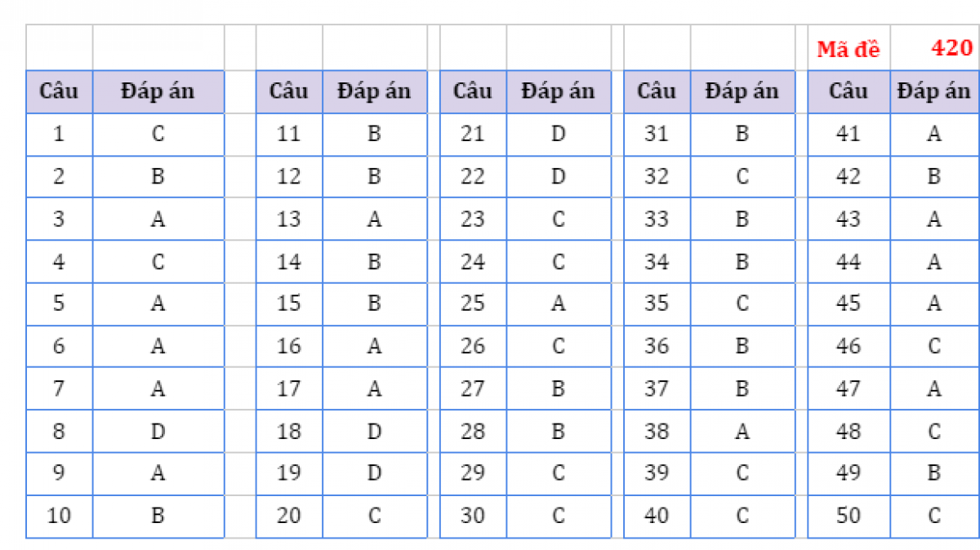Select the answer cell for question 21
This screenshot has width=980, height=550.
[558, 134]
